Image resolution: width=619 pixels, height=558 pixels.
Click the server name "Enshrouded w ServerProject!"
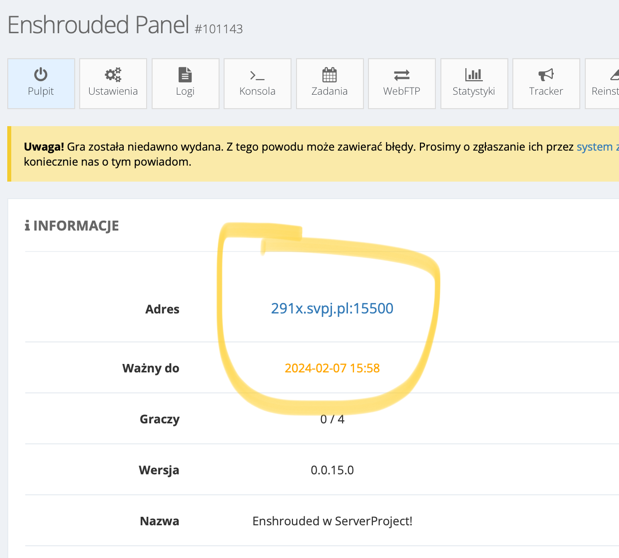click(x=332, y=521)
